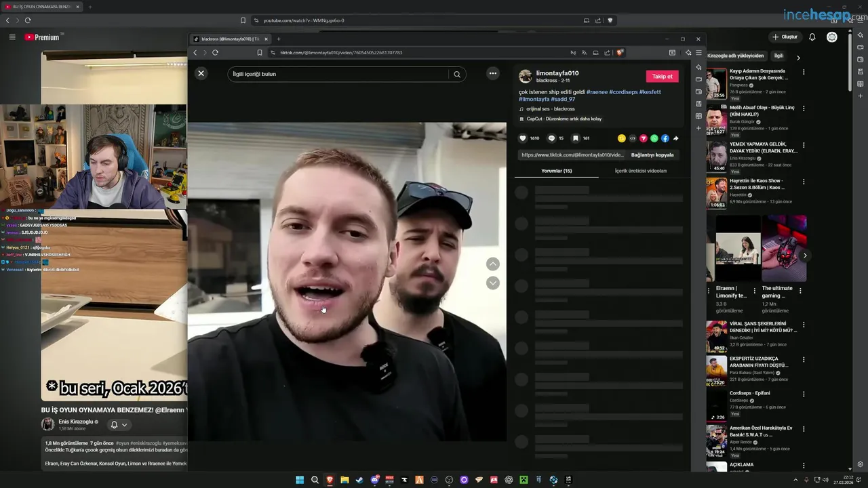
Task: Open Kayıp Adamın Dosyasında video thumbnail
Action: tap(717, 83)
